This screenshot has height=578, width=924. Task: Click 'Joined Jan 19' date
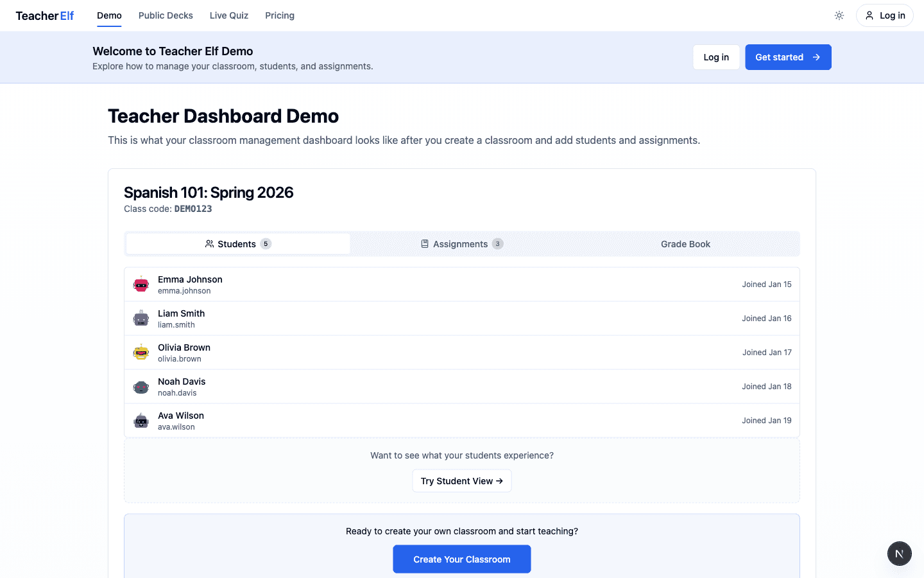pos(767,421)
